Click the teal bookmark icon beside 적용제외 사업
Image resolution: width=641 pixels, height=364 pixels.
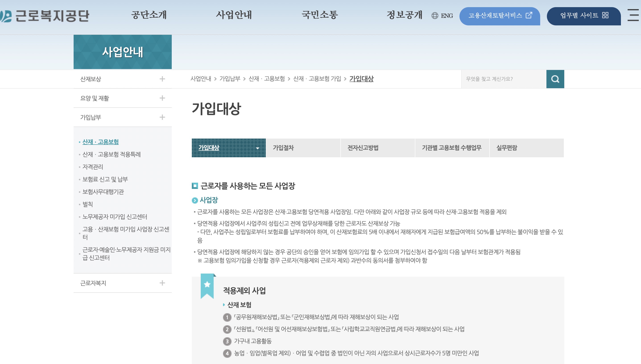tap(207, 285)
